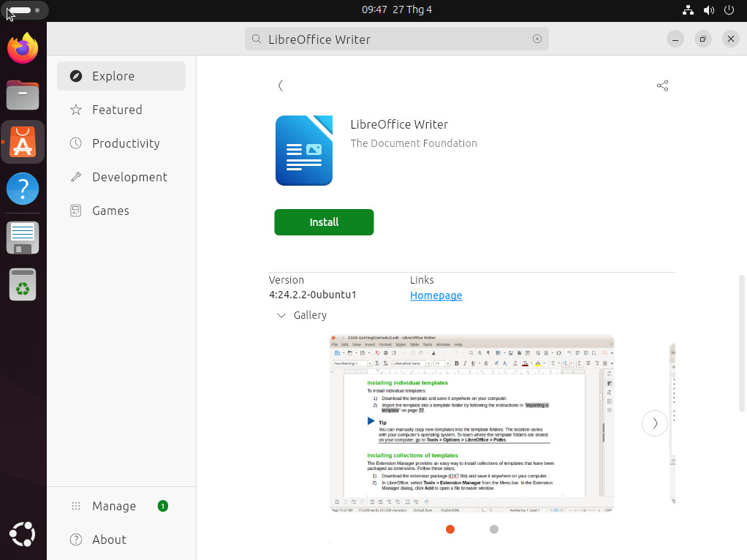This screenshot has width=747, height=560.
Task: Share LibreOffice Writer via share icon
Action: click(x=662, y=86)
